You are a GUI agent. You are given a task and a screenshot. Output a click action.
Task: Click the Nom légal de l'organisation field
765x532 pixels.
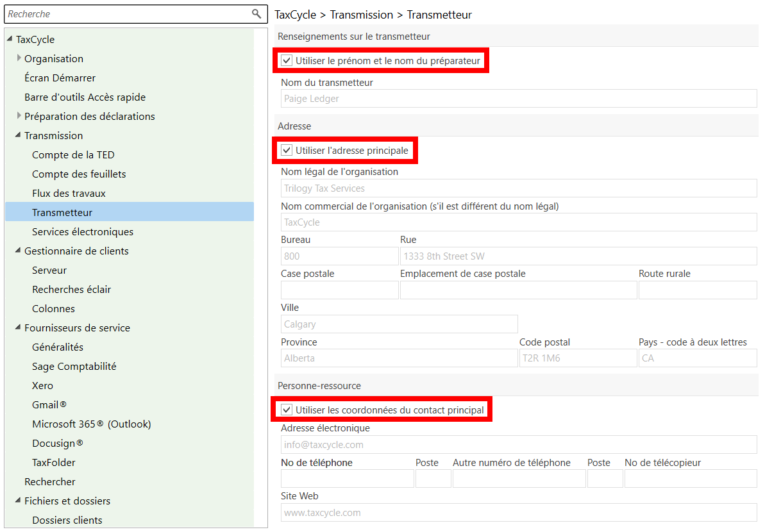pos(519,188)
